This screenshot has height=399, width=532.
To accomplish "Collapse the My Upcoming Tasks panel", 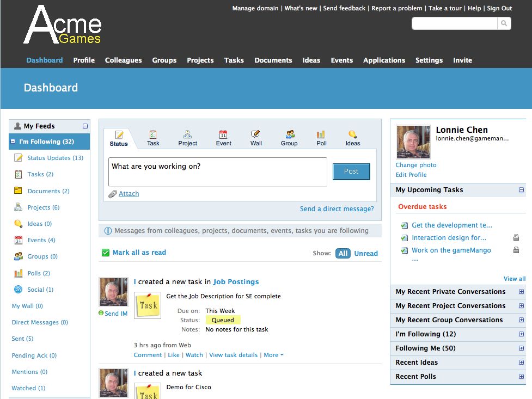I will coord(521,190).
